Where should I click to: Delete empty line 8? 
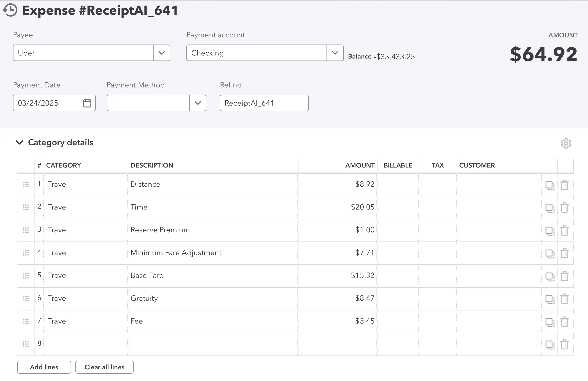565,344
